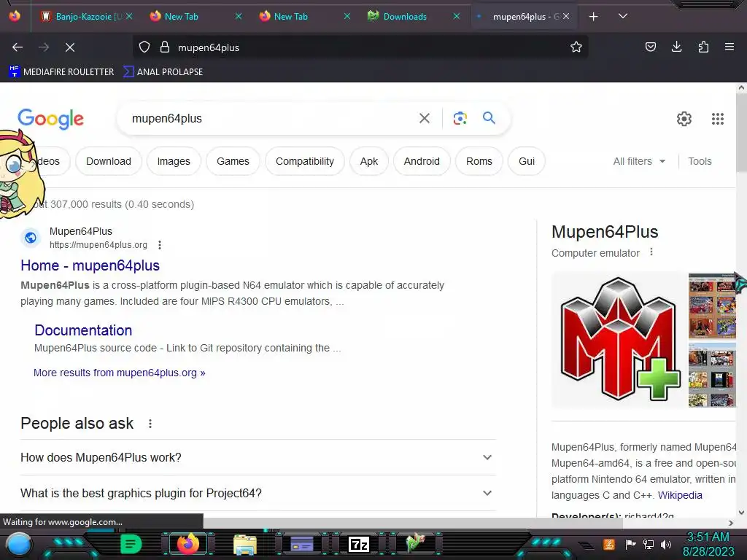The height and width of the screenshot is (560, 747).
Task: Open Firefox from the taskbar
Action: click(x=187, y=544)
